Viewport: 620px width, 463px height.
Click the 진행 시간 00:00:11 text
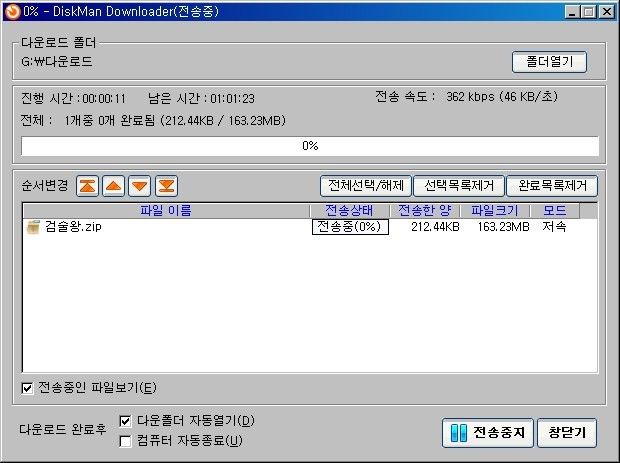pyautogui.click(x=73, y=98)
